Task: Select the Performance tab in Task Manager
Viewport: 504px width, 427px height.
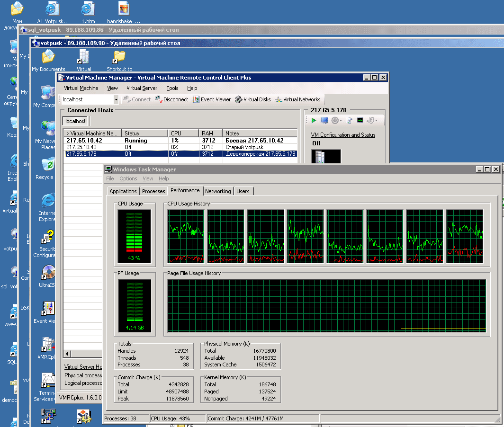Action: (x=185, y=190)
